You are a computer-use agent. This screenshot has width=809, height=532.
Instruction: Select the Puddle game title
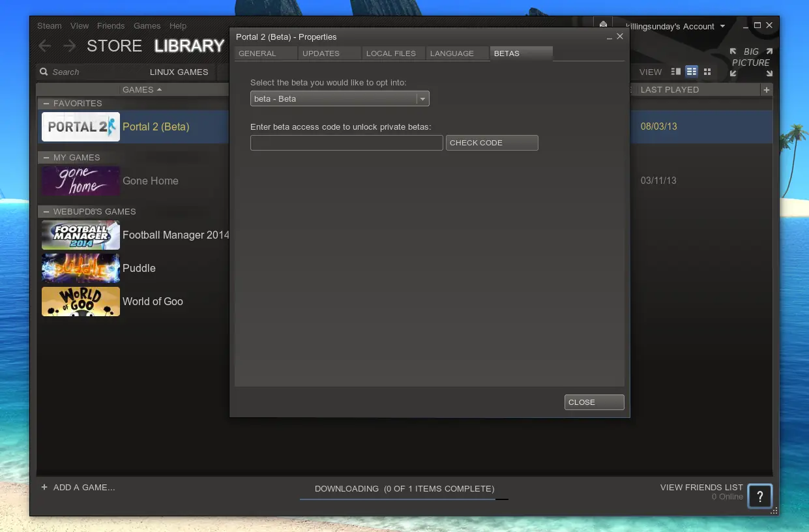point(139,268)
